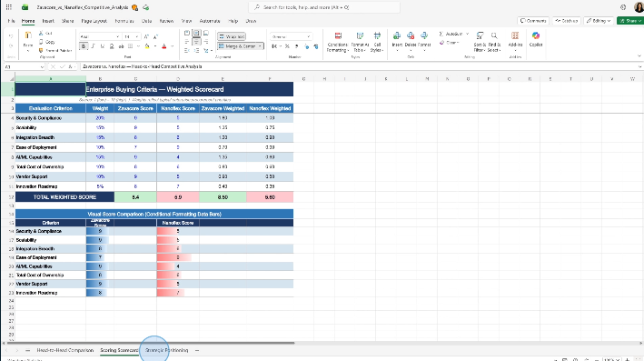Click the green Share button

pos(630,21)
